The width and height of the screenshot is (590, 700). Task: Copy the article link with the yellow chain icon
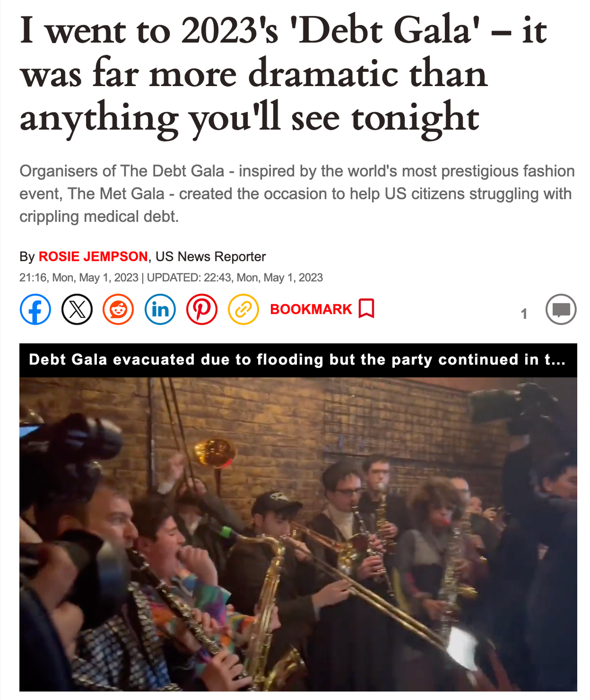[x=243, y=309]
